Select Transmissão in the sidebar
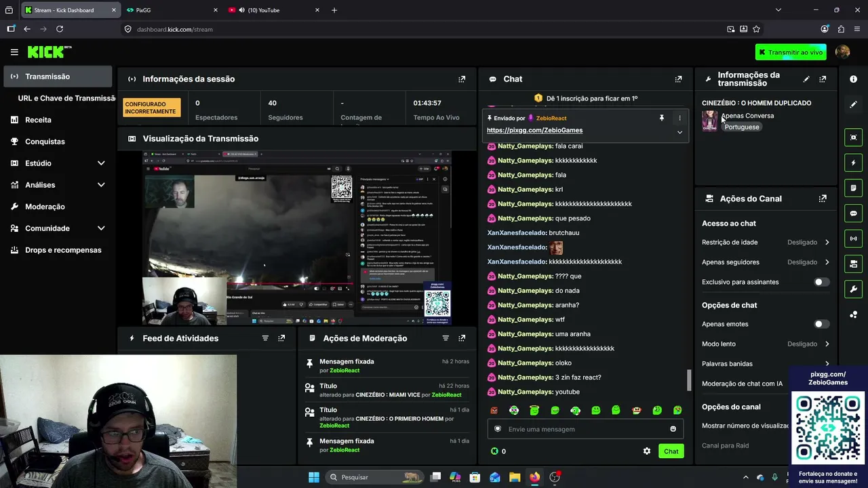The height and width of the screenshot is (488, 868). coord(58,77)
